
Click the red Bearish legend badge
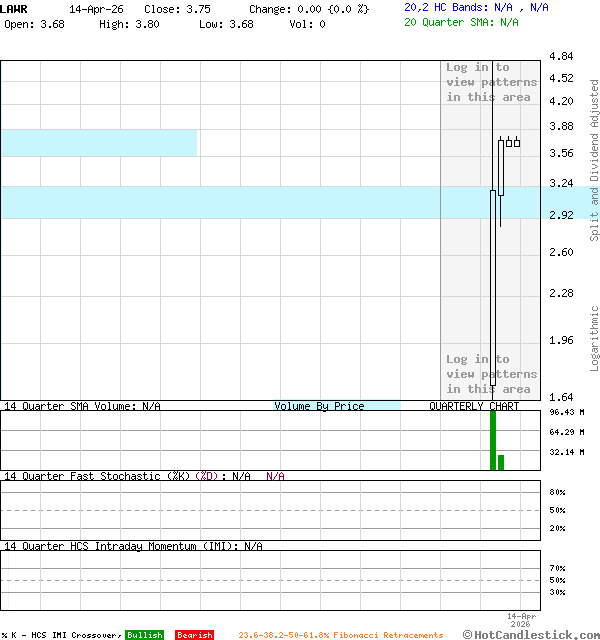coord(194,635)
